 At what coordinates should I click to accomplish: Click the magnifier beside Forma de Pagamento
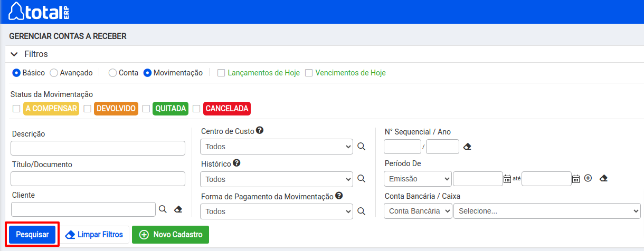[361, 211]
